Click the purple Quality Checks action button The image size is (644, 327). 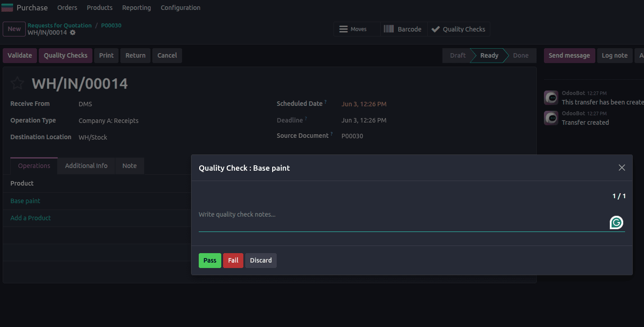(x=65, y=55)
